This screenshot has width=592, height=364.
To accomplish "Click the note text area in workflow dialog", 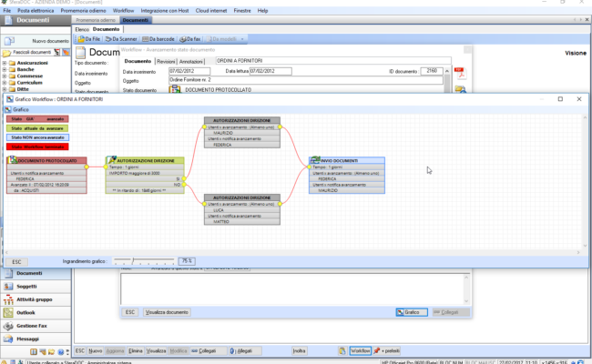I will [294, 289].
